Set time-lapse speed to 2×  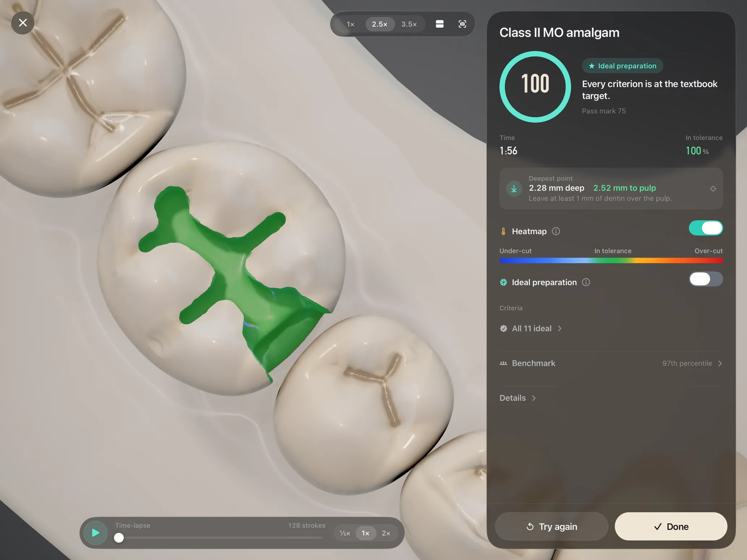tap(386, 533)
